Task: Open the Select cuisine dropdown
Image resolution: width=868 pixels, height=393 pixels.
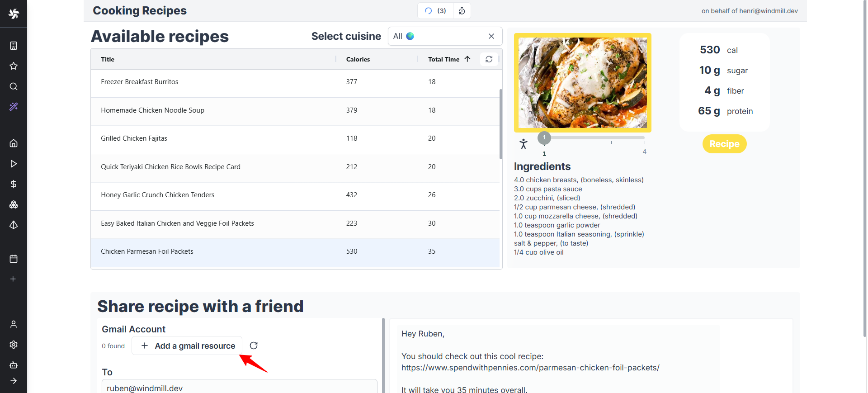Action: coord(445,36)
